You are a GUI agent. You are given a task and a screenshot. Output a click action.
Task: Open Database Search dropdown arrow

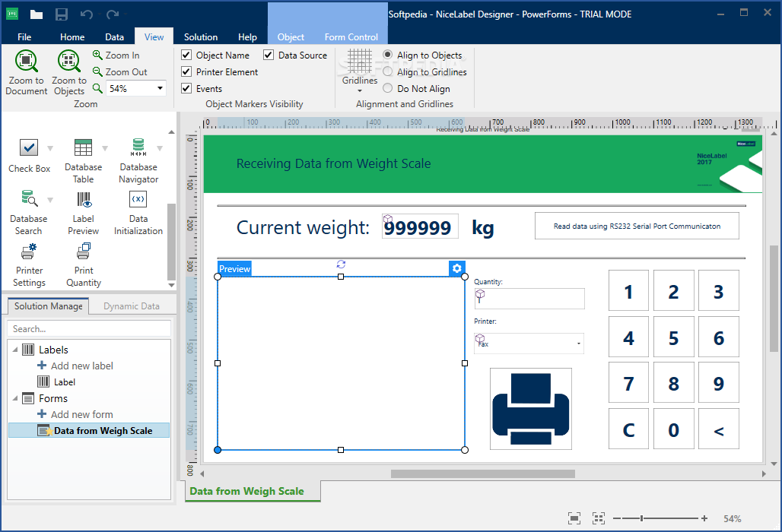[x=50, y=200]
